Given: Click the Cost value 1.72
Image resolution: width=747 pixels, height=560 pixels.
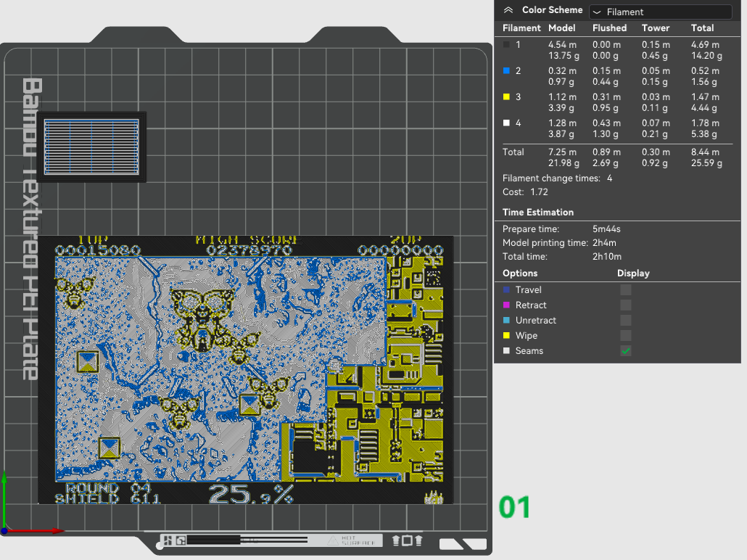Looking at the screenshot, I should tap(539, 192).
